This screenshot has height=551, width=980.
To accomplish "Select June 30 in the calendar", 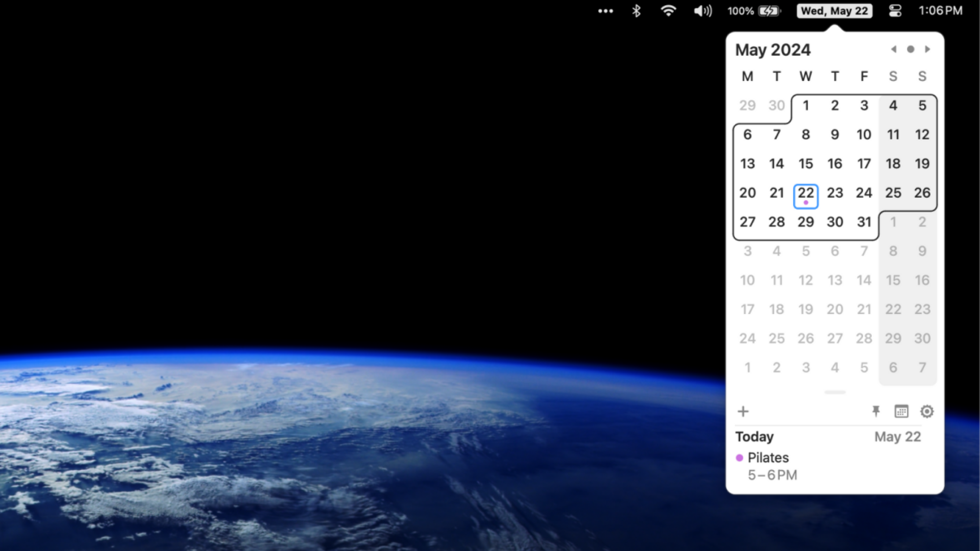I will click(922, 338).
